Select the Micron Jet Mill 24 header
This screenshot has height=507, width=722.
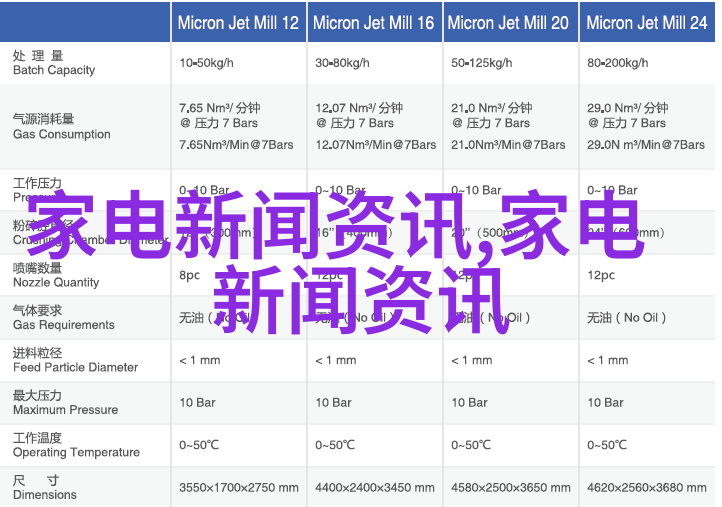pyautogui.click(x=646, y=23)
